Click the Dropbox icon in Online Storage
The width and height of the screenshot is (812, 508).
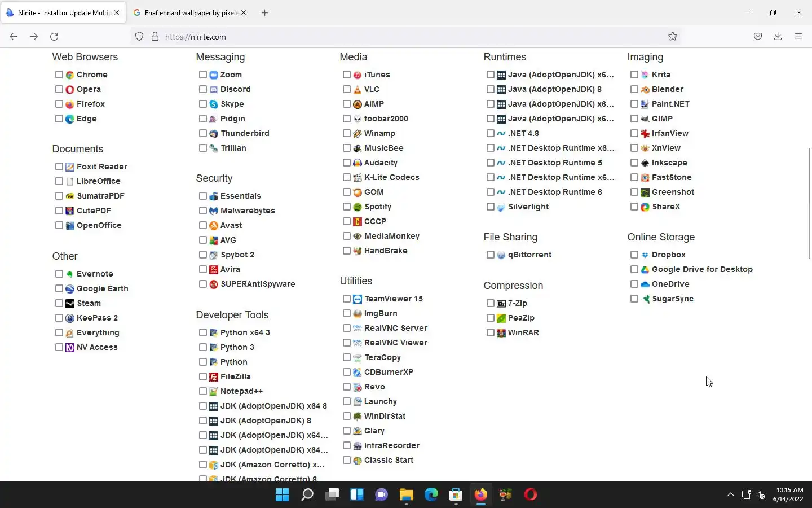click(x=645, y=255)
